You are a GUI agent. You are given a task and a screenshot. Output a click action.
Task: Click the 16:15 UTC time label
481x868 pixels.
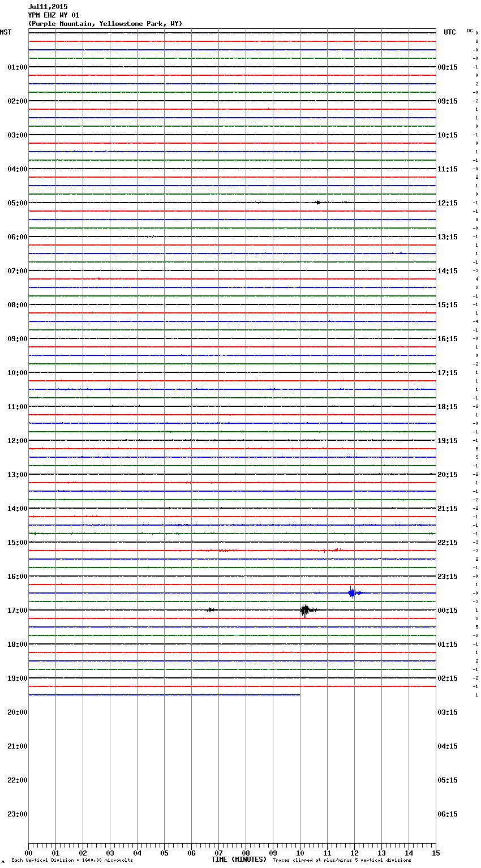448,339
